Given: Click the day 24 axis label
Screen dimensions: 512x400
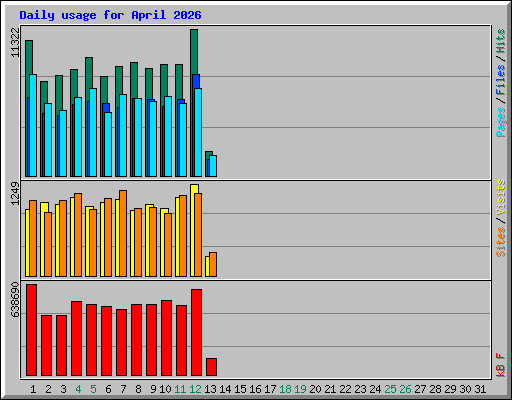Looking at the screenshot, I should click(375, 389).
